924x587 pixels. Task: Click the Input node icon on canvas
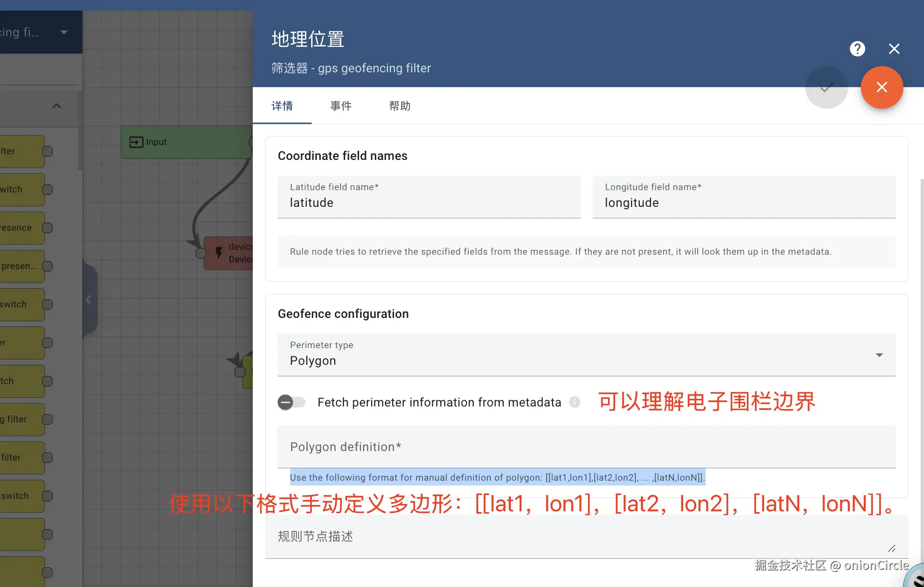point(136,142)
